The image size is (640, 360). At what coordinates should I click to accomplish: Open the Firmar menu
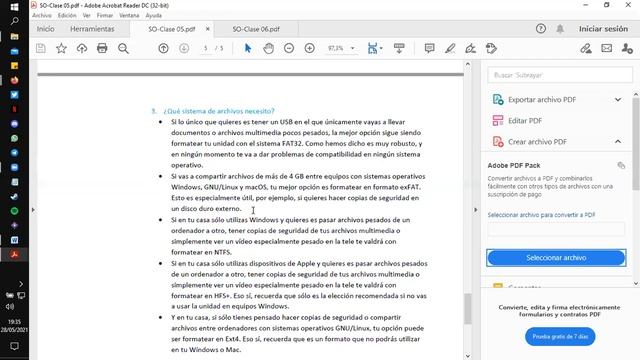pos(104,16)
